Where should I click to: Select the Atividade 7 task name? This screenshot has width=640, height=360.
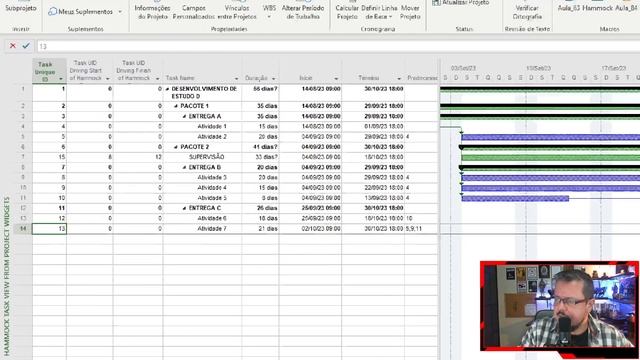tap(212, 229)
